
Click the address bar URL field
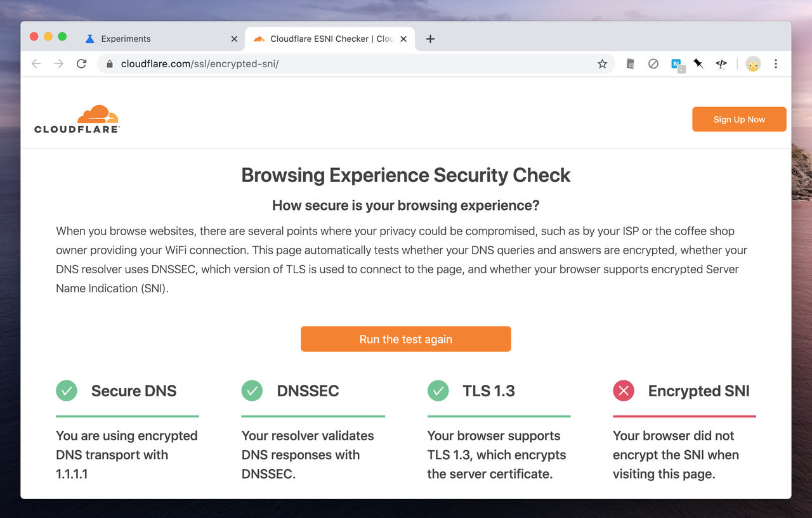tap(349, 64)
